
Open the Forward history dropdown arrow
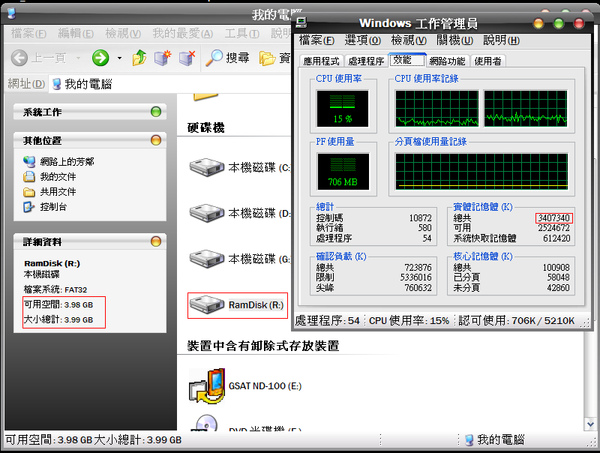pyautogui.click(x=119, y=58)
